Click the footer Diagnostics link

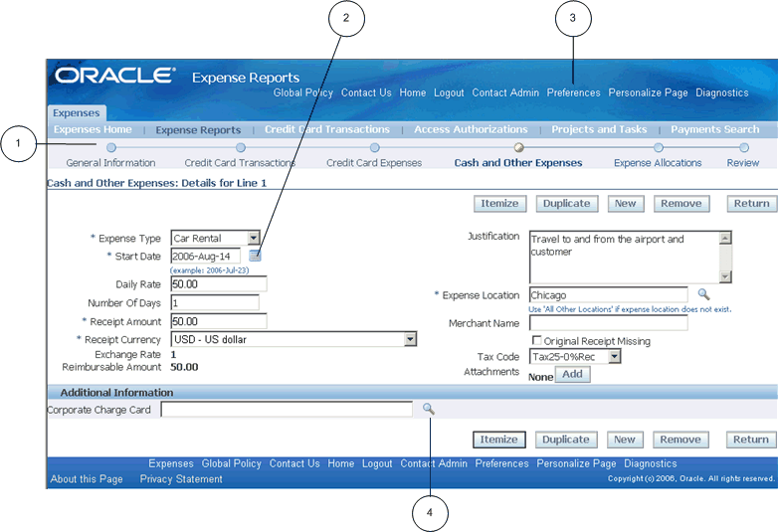pyautogui.click(x=651, y=464)
